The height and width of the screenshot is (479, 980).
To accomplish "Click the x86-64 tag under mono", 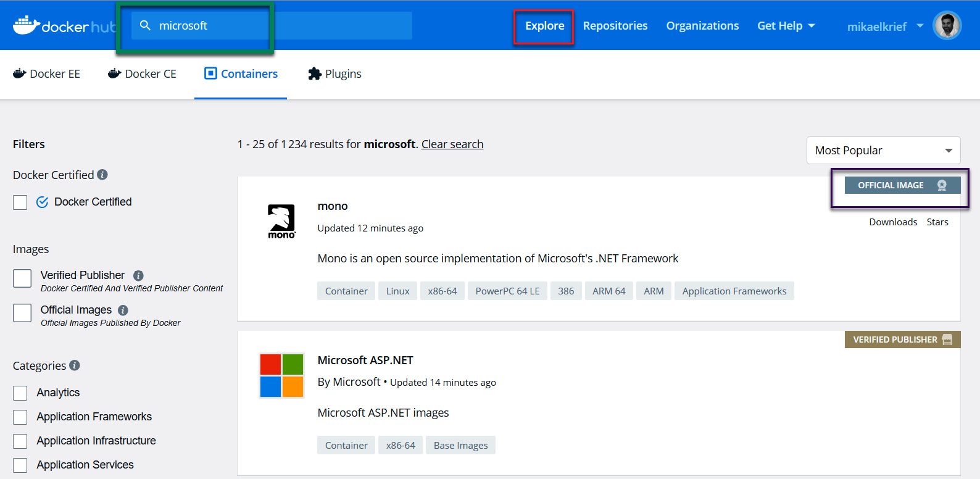I will click(442, 291).
